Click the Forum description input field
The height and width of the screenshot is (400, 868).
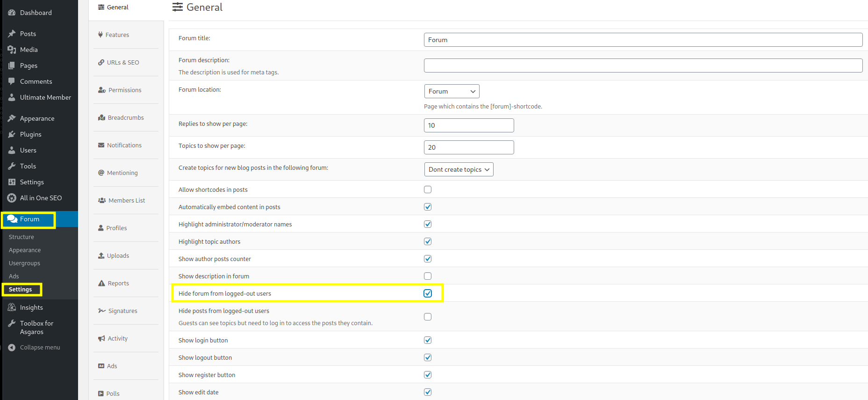pos(643,65)
